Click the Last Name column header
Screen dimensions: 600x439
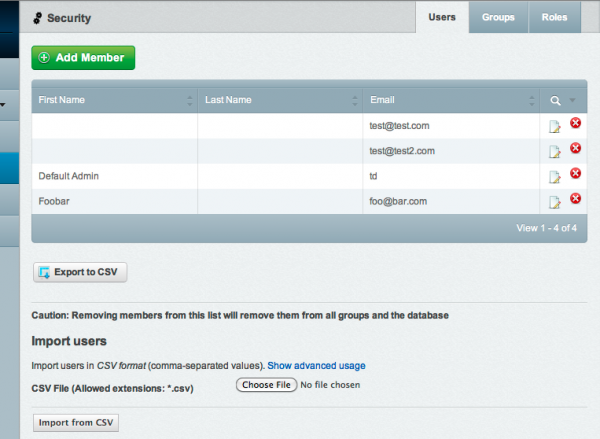tap(280, 100)
